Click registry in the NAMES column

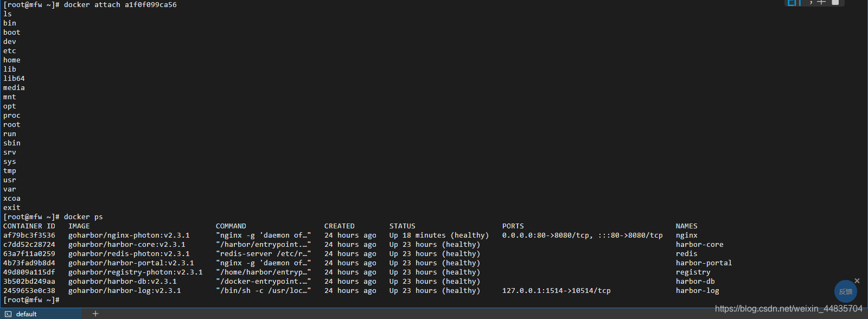tap(693, 272)
